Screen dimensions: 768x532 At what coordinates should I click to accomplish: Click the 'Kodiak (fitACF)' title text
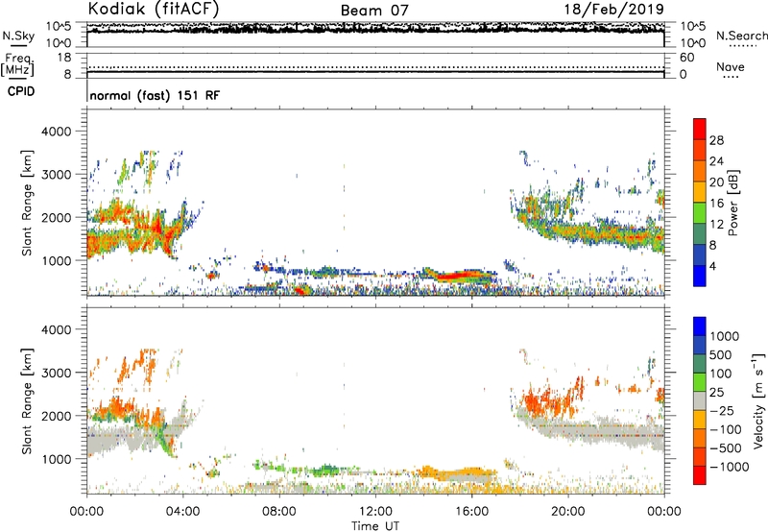click(x=154, y=9)
